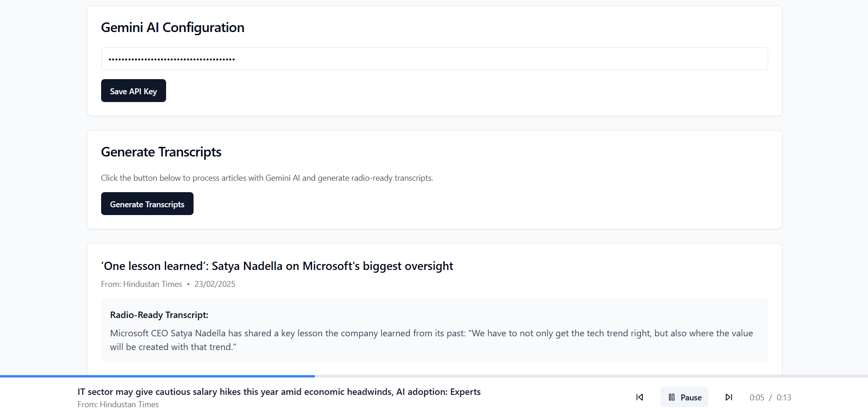Click the total duration 0:13

click(783, 398)
